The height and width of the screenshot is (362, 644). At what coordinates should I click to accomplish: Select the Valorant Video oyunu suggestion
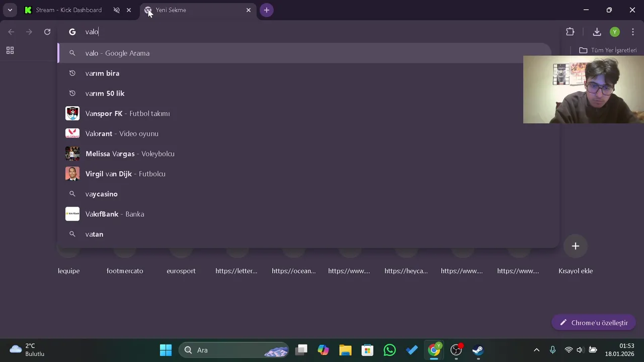[304, 134]
